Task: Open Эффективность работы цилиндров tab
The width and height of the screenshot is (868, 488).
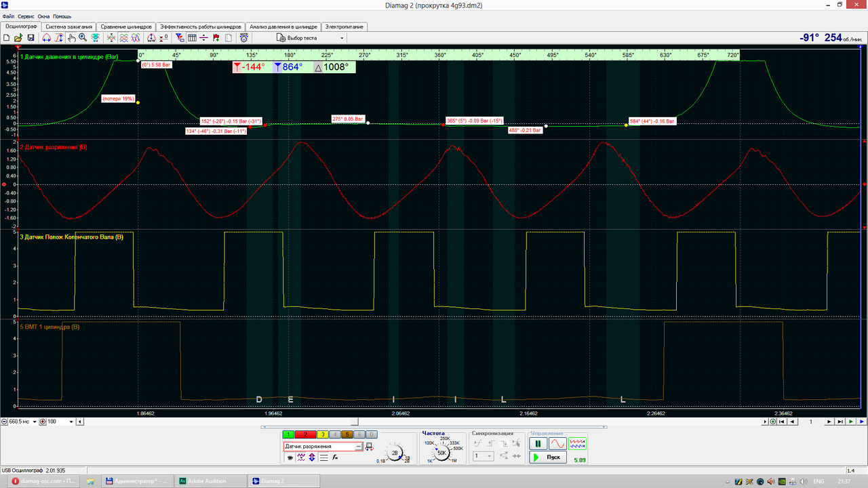Action: pos(199,27)
